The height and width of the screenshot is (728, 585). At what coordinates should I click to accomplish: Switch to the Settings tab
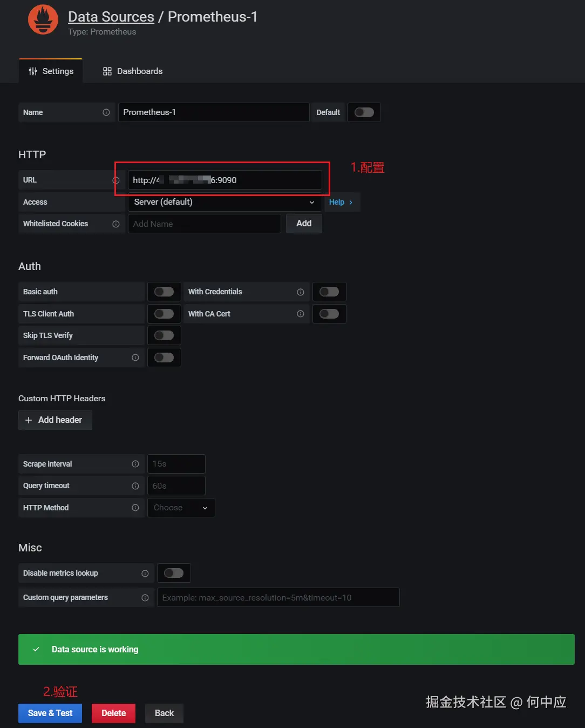[x=51, y=71]
